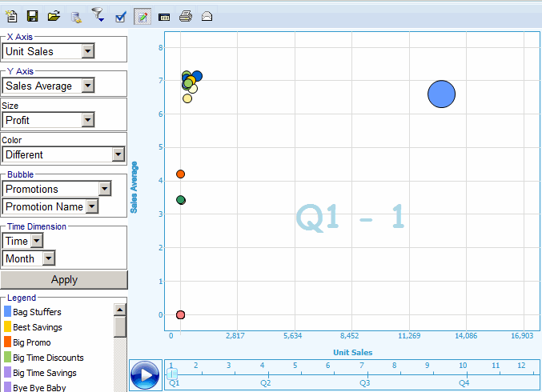
Task: Open the Size Profit dropdown
Action: 88,120
